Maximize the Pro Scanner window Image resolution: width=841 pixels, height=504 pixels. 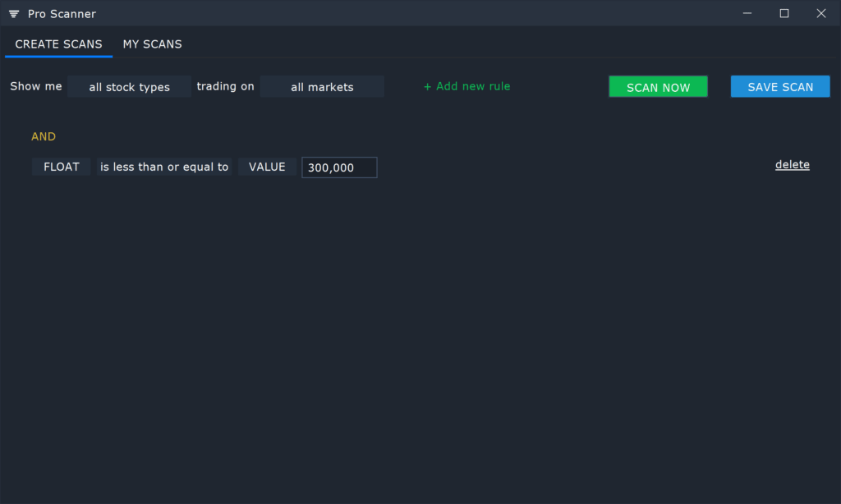[x=784, y=13]
